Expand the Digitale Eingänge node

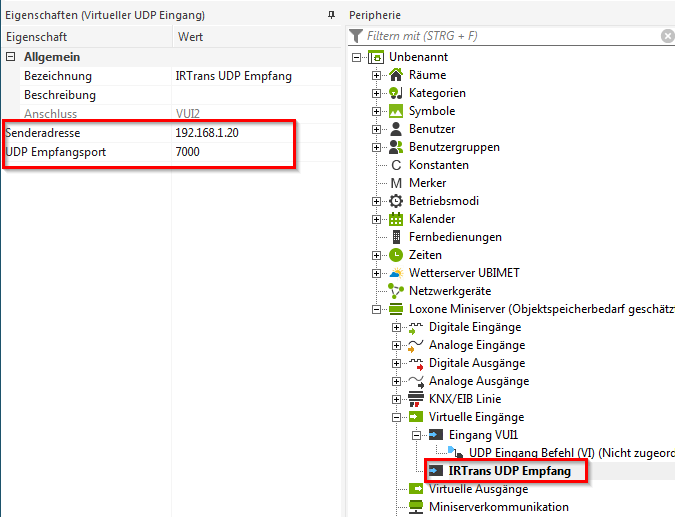tap(397, 327)
